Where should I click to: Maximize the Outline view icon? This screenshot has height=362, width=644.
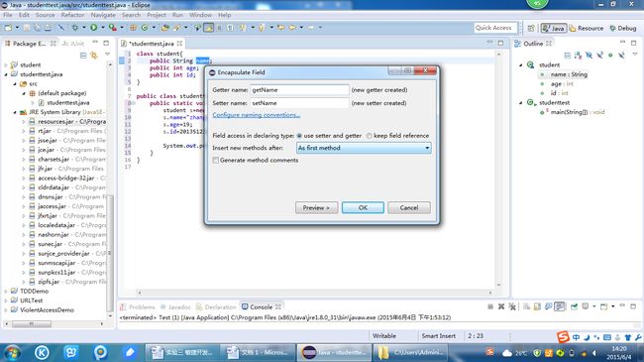pyautogui.click(x=633, y=43)
